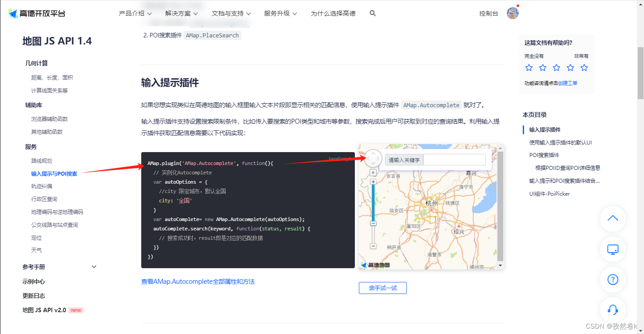Click the AMap.PlaceSearch code tag
This screenshot has height=334, width=644.
pyautogui.click(x=212, y=35)
